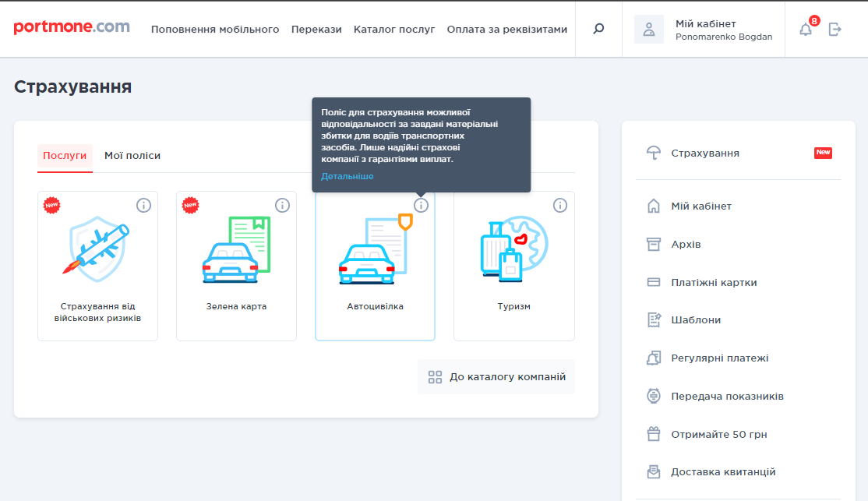Screen dimensions: 868x501
Task: Show info for Страхування від військових ризиків
Action: [143, 206]
